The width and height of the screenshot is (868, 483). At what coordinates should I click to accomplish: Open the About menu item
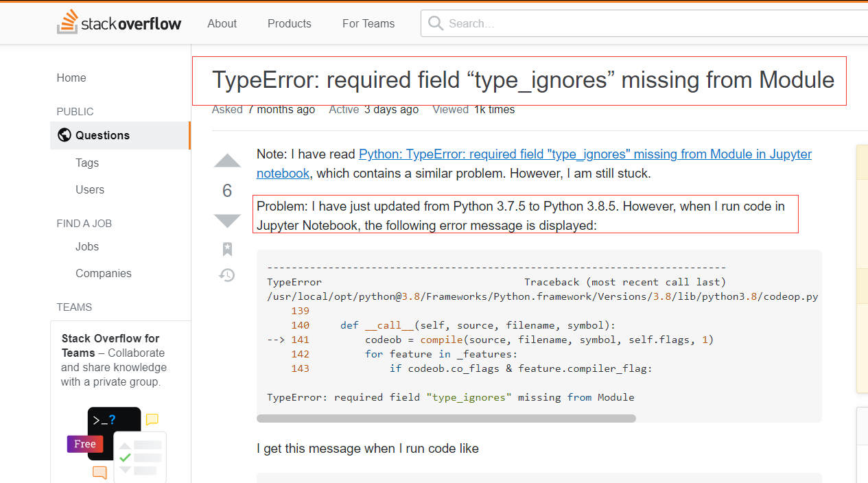pyautogui.click(x=222, y=23)
